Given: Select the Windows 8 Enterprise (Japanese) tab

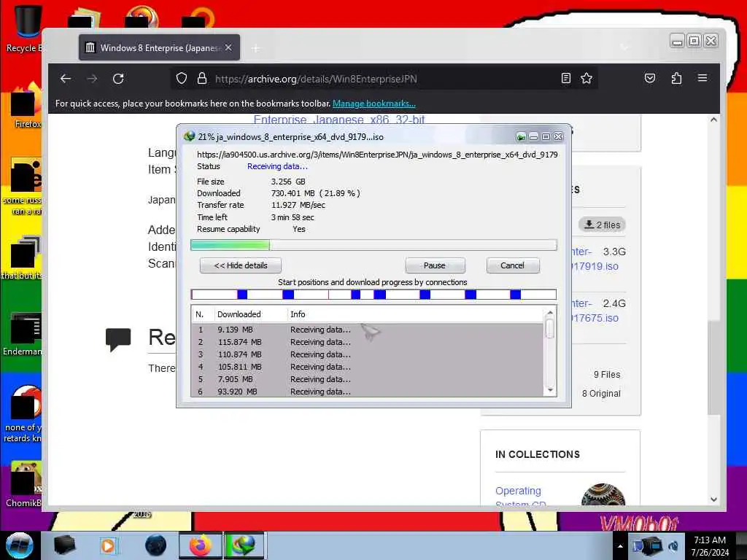Looking at the screenshot, I should click(159, 47).
